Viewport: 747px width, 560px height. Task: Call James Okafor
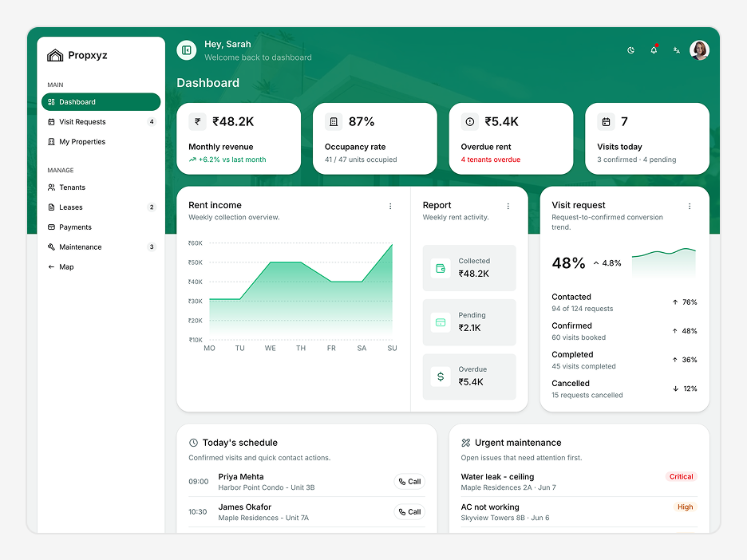(409, 512)
